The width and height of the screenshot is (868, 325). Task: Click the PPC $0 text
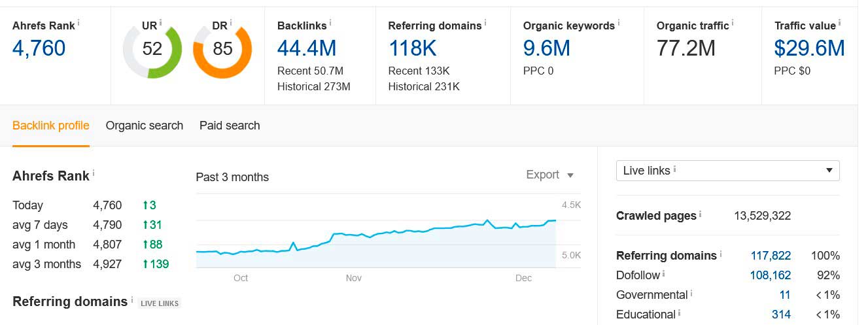[792, 71]
